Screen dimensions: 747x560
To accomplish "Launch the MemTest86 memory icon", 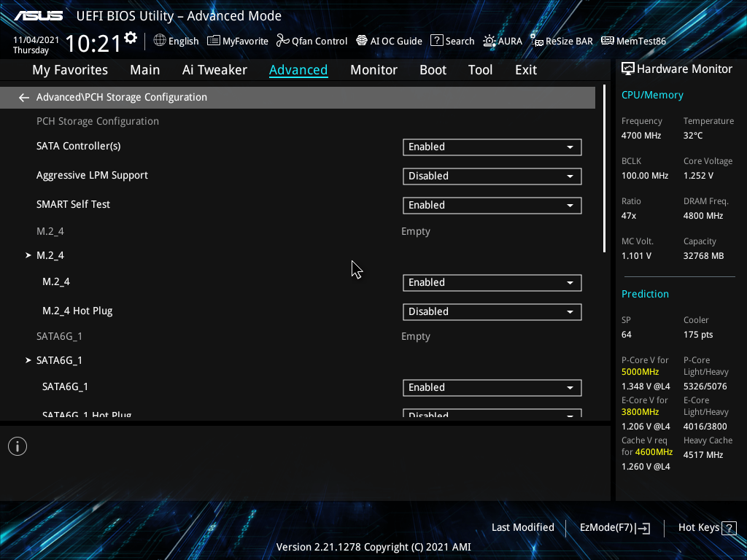I will tap(608, 41).
